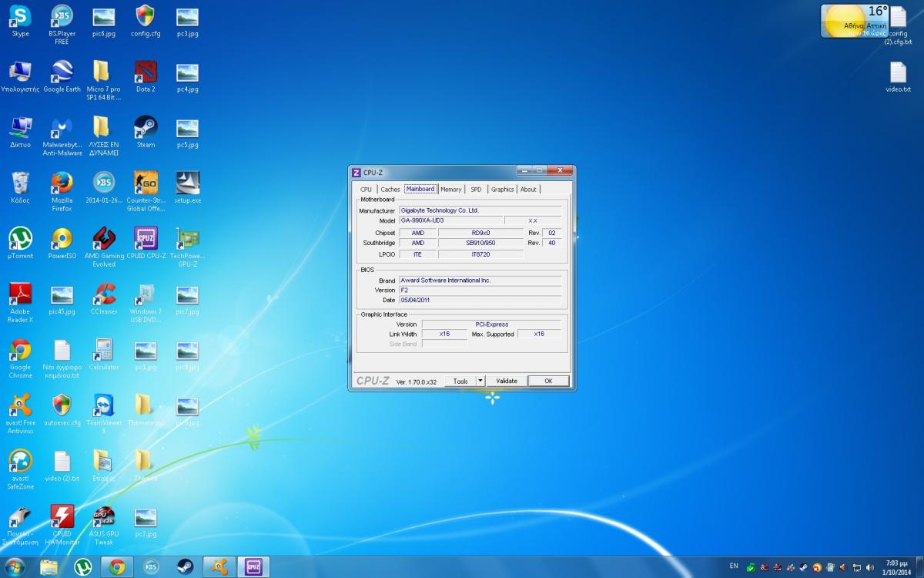924x578 pixels.
Task: Select the CCleaner desktop shortcut
Action: tap(104, 299)
